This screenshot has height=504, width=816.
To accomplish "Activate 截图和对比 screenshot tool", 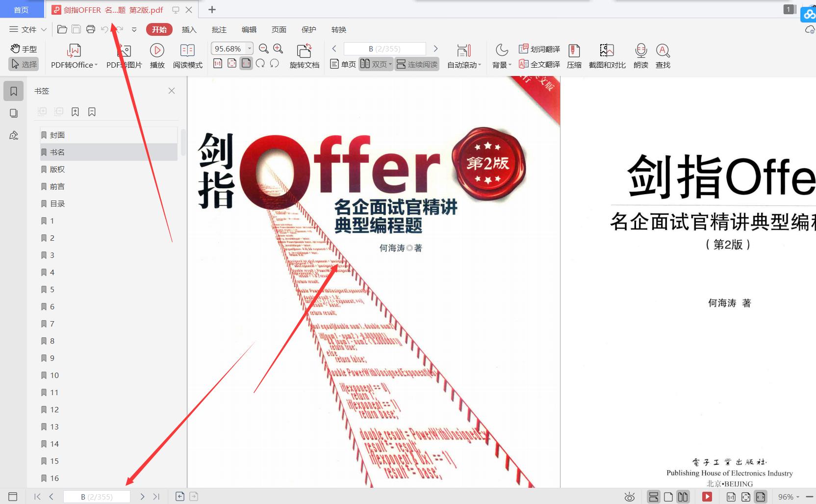I will click(x=606, y=55).
